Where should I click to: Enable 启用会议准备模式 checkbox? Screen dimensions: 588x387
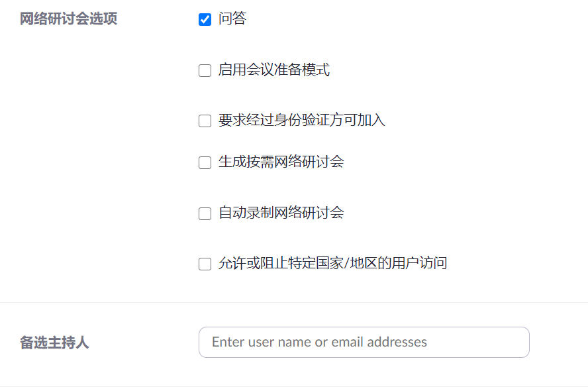[x=205, y=71]
